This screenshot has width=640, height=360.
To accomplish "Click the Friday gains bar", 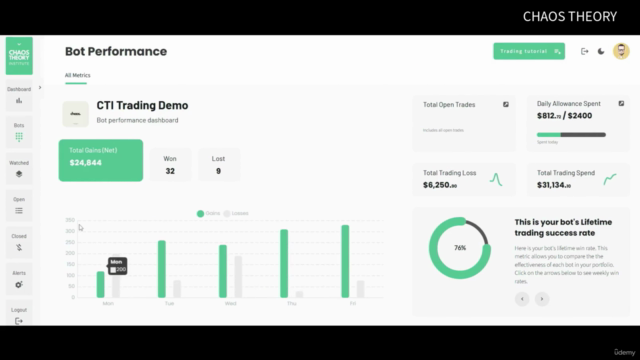I will tap(345, 261).
